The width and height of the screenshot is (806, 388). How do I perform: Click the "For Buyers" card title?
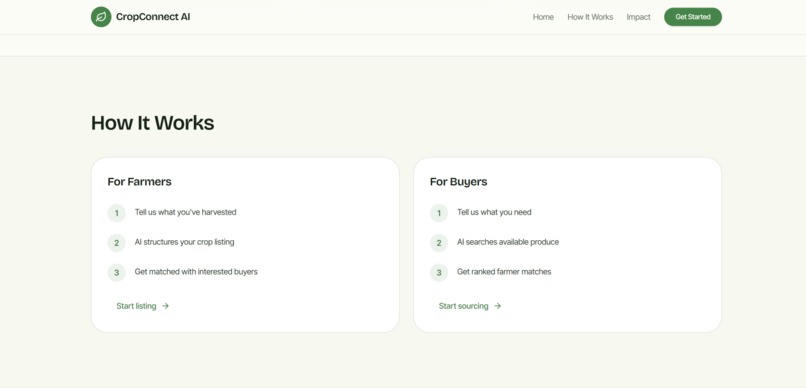point(459,181)
